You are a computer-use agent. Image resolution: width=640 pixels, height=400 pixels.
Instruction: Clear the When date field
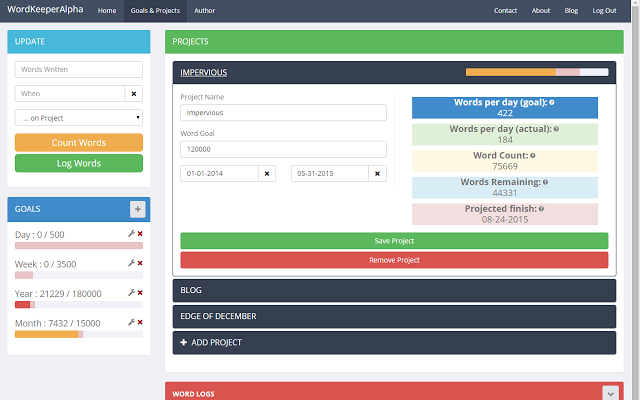point(135,93)
